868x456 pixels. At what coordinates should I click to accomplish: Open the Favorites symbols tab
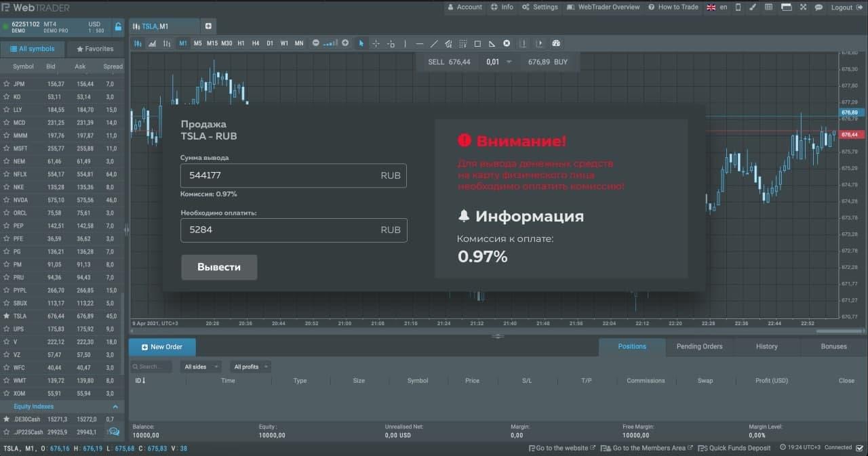[x=95, y=49]
